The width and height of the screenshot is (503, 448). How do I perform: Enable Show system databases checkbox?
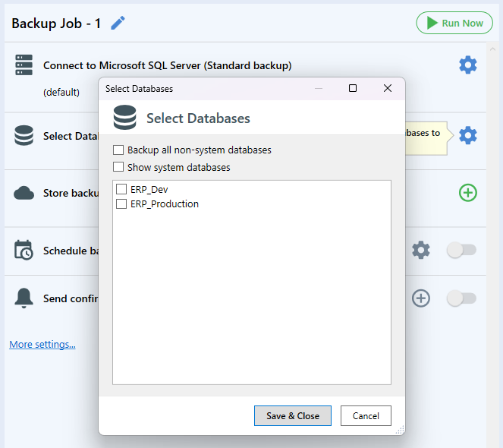pyautogui.click(x=118, y=167)
